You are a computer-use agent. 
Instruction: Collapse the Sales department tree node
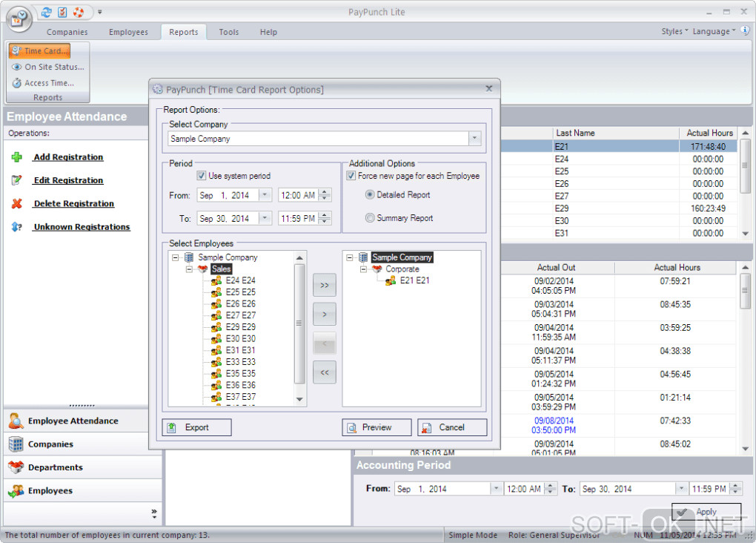(x=189, y=269)
